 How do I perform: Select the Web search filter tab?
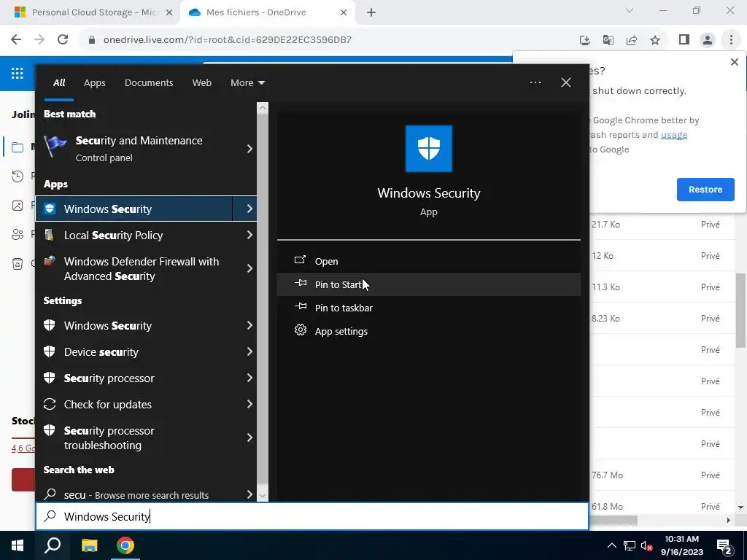point(201,83)
